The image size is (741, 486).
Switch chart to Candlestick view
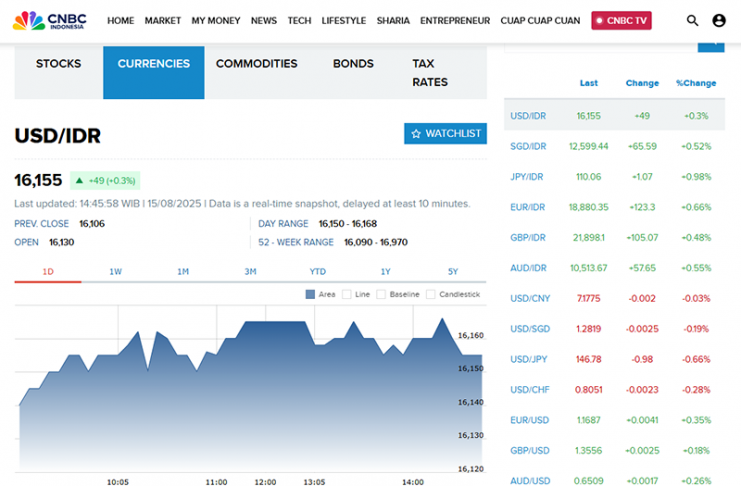[x=453, y=294]
